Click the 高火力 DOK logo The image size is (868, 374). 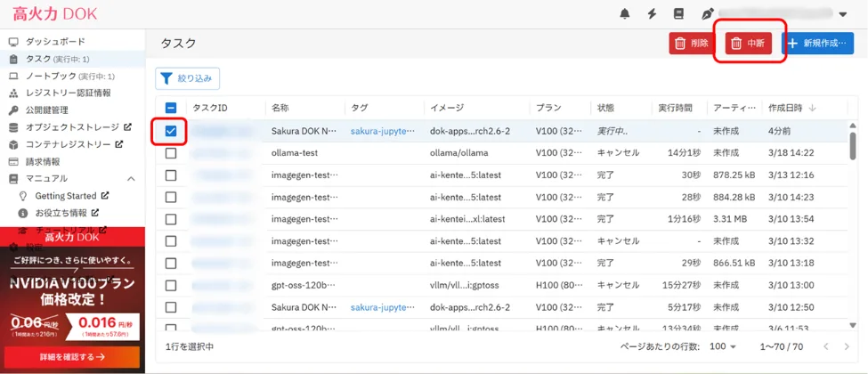55,14
